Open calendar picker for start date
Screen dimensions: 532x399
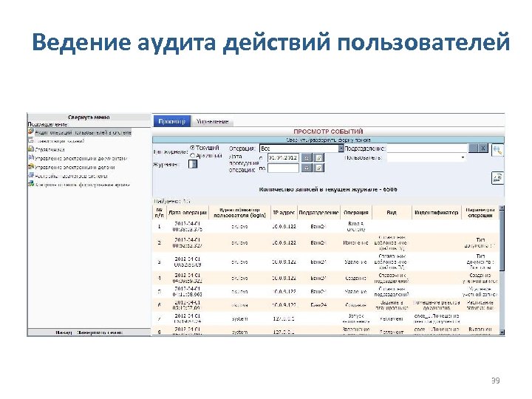[307, 158]
